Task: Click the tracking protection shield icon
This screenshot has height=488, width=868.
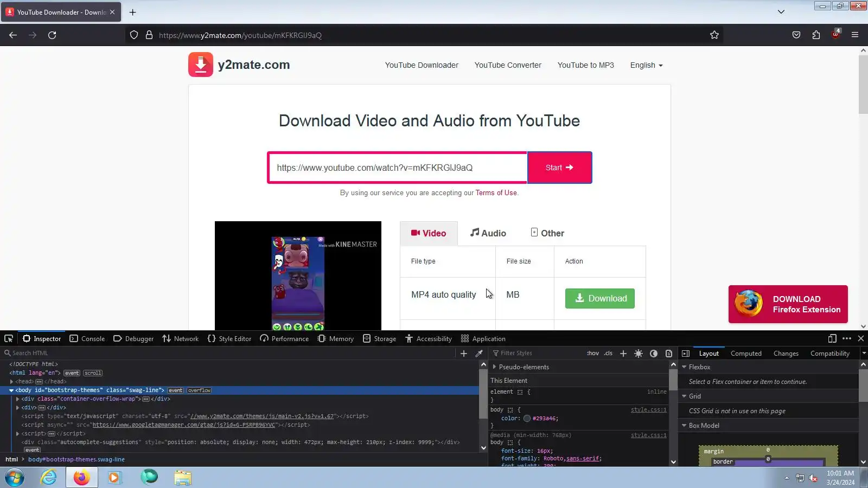Action: [x=134, y=35]
